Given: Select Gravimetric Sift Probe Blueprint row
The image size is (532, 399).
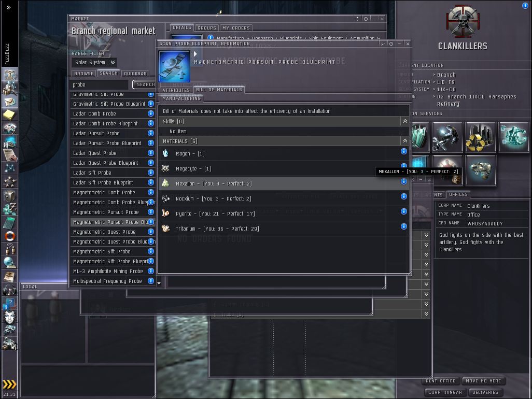Looking at the screenshot, I should (113, 104).
